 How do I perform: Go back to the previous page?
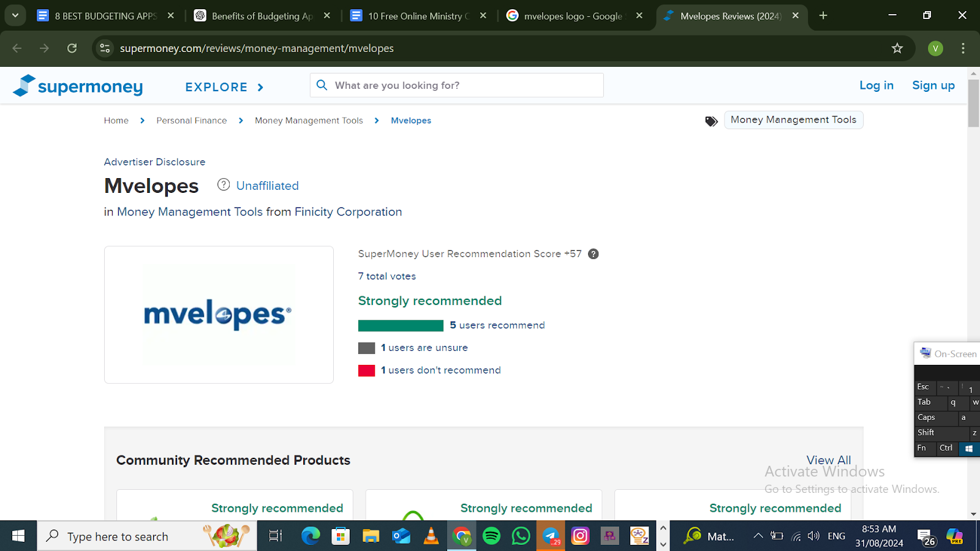pos(17,48)
